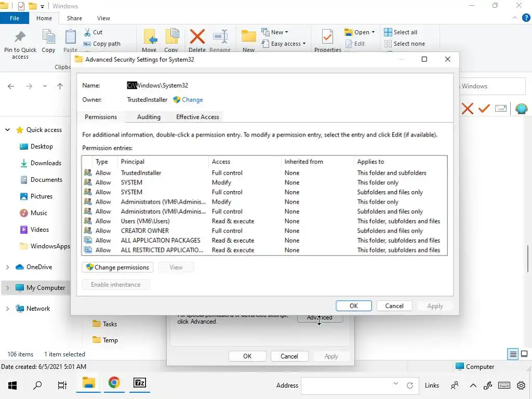Image resolution: width=532 pixels, height=399 pixels.
Task: Click the Cut scissors icon
Action: tap(87, 32)
